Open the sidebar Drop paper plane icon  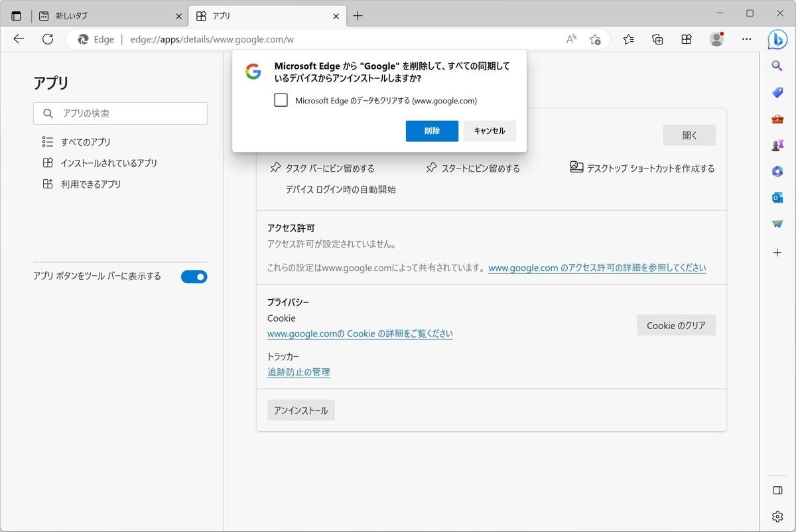[x=777, y=224]
